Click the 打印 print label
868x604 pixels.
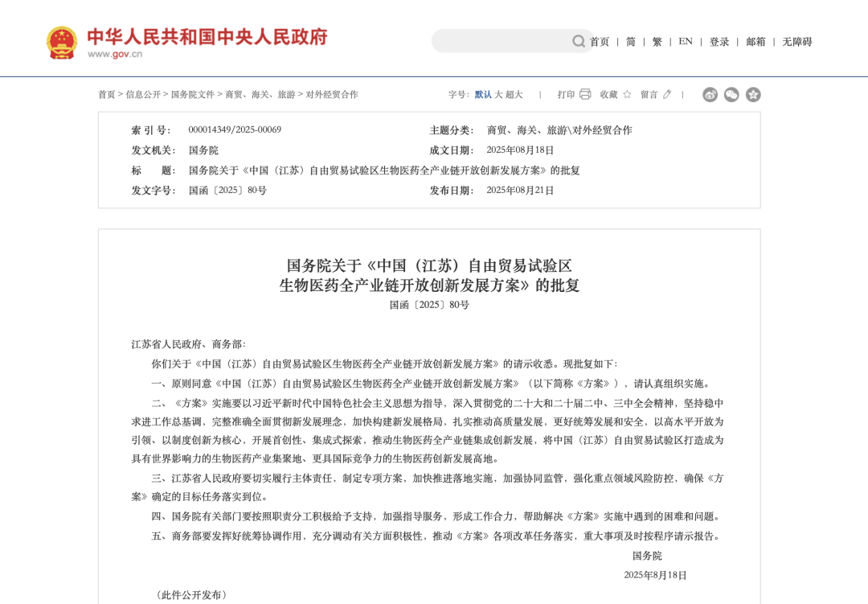click(x=567, y=95)
